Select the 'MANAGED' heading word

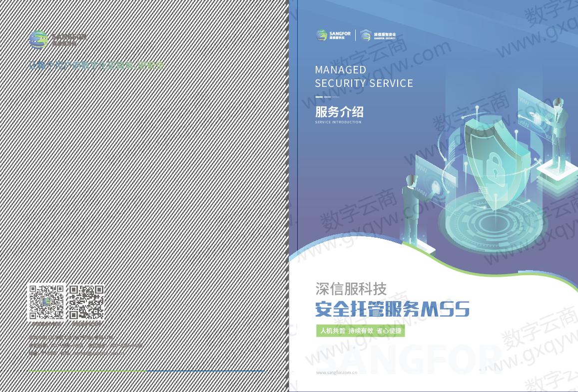tap(341, 69)
